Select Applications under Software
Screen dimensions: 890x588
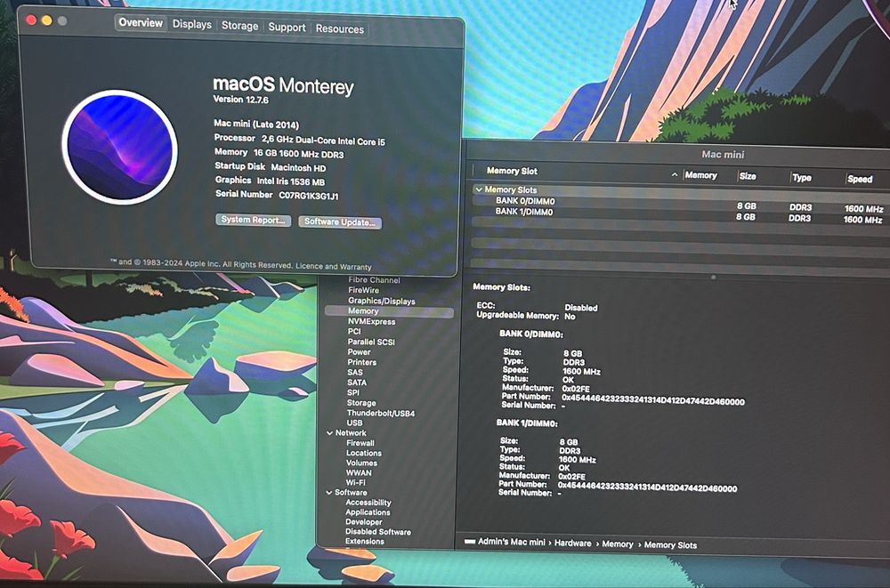point(368,512)
